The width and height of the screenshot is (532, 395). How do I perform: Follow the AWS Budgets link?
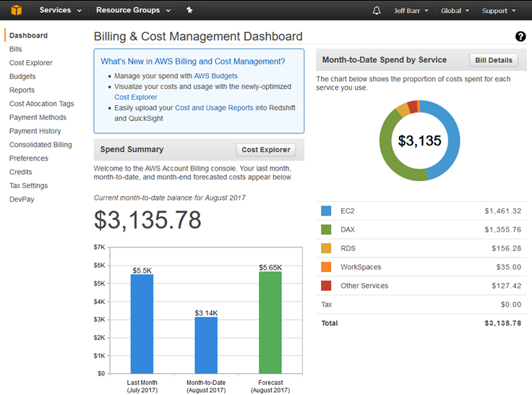point(215,75)
